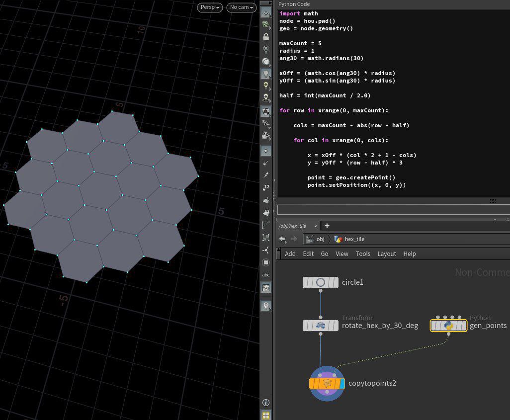Toggle the primitive numbers '12' face icon
Image resolution: width=510 pixels, height=420 pixels.
coord(266,212)
